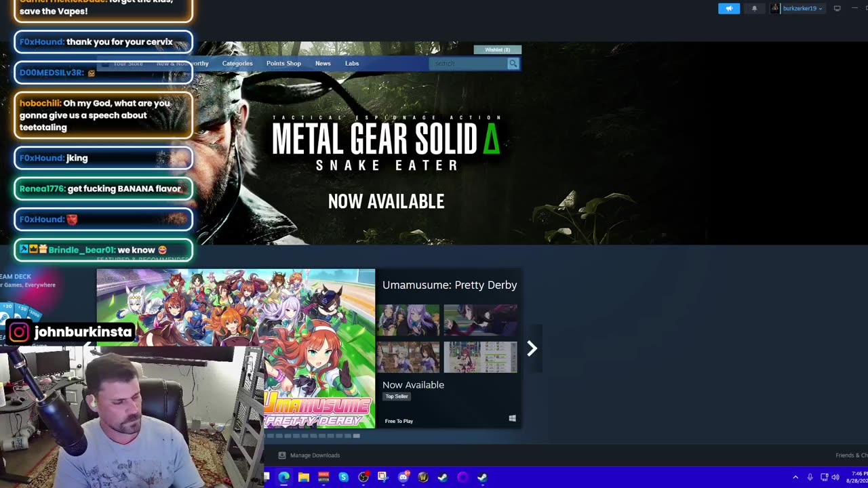Open Friends & Chat
The image size is (868, 488).
(852, 455)
